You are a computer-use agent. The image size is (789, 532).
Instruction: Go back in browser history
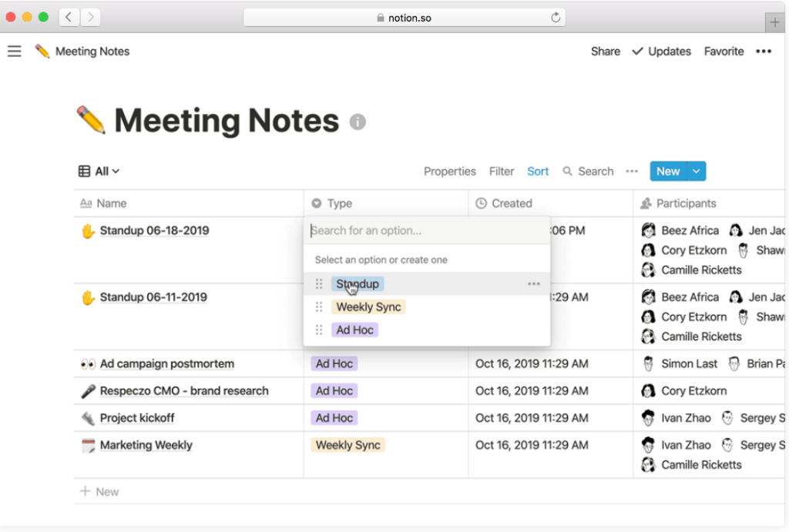point(69,17)
